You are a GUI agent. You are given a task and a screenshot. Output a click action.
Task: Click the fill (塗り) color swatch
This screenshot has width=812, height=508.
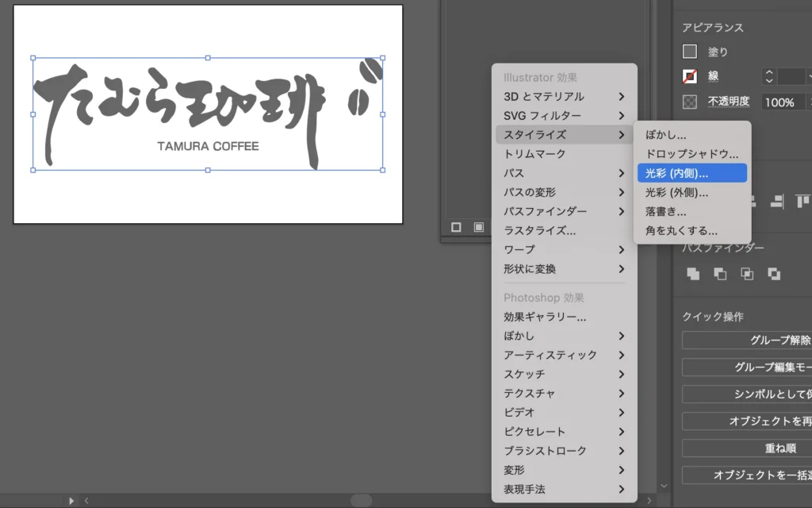(690, 52)
